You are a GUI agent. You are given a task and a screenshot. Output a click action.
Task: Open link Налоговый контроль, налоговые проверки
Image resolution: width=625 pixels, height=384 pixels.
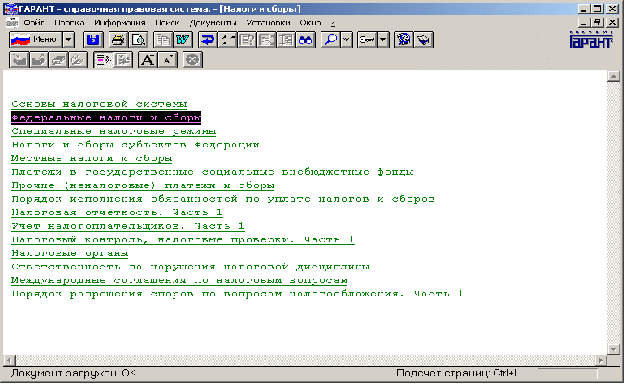click(183, 240)
